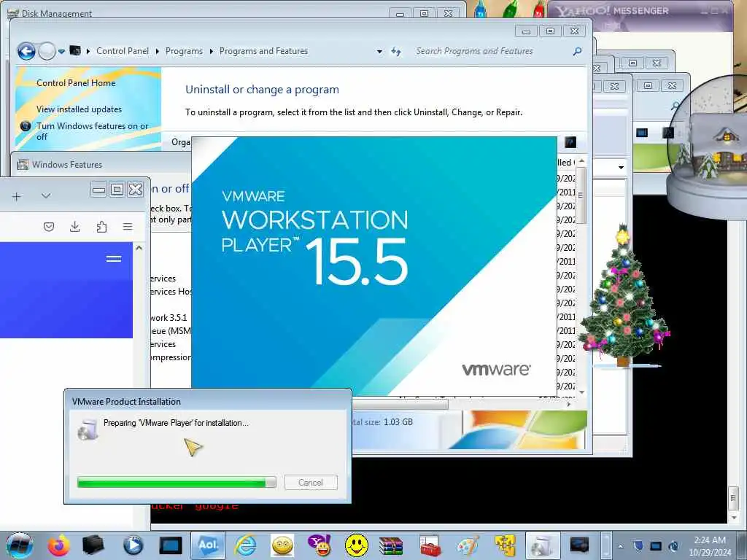
Task: Open the red toolbox taskbar icon
Action: (x=430, y=546)
